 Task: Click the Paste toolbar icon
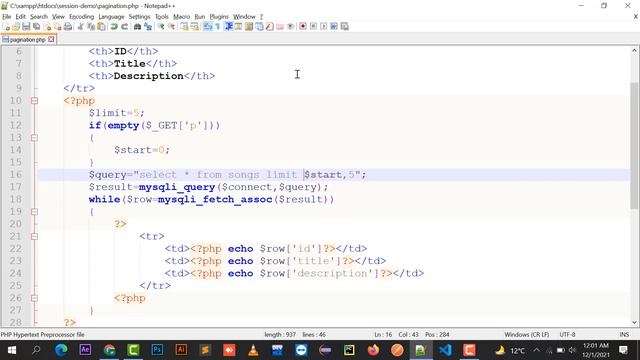(x=101, y=27)
